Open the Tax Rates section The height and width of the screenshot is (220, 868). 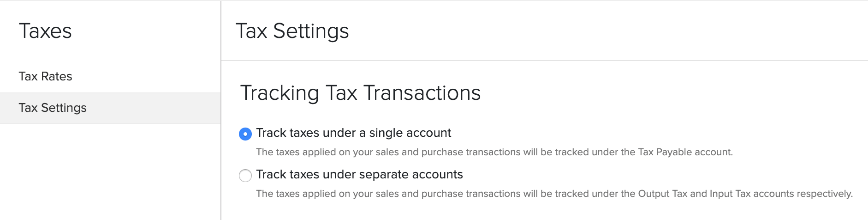click(x=46, y=76)
